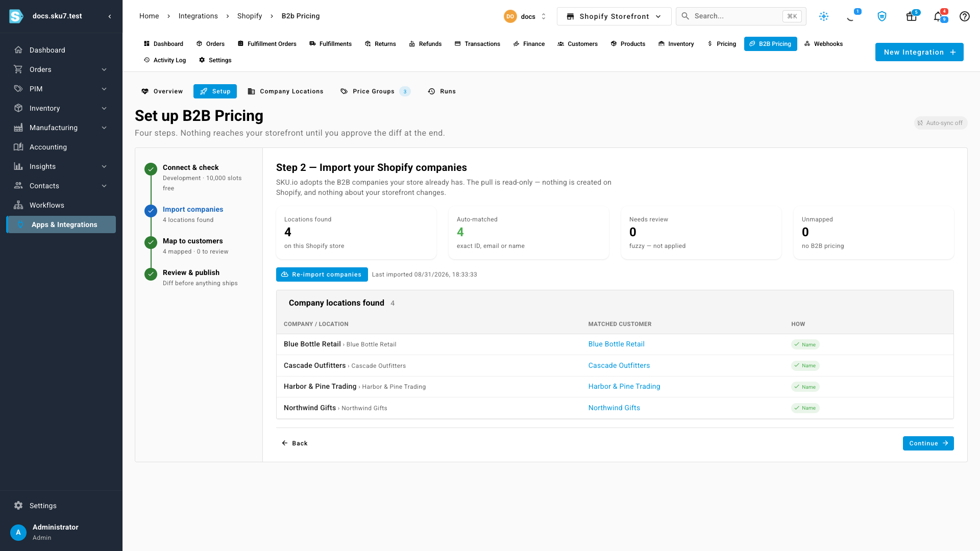Go Back to the previous step

[x=295, y=443]
